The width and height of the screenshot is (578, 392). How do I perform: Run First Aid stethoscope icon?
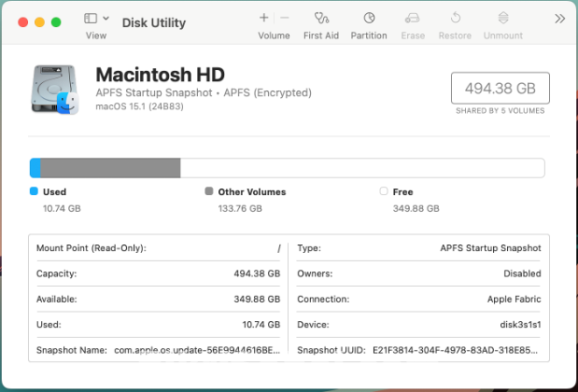coord(321,18)
